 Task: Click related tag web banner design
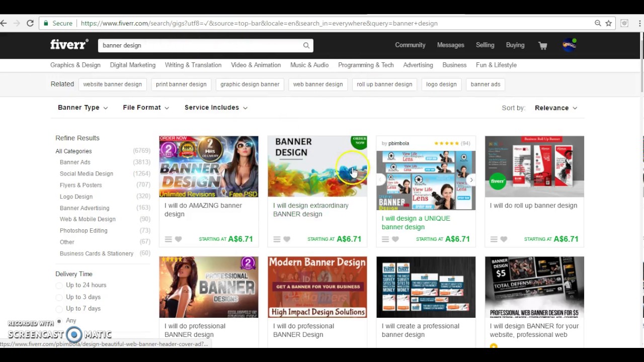coord(318,84)
